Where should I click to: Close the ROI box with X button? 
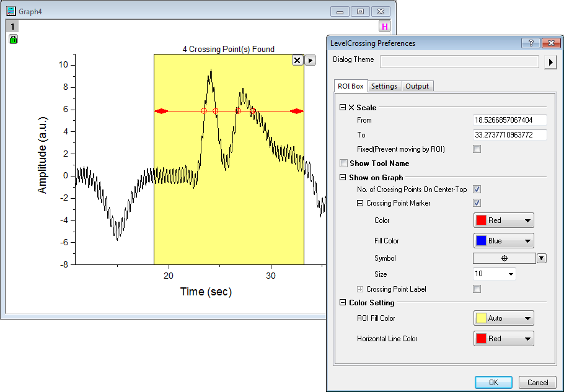point(297,60)
